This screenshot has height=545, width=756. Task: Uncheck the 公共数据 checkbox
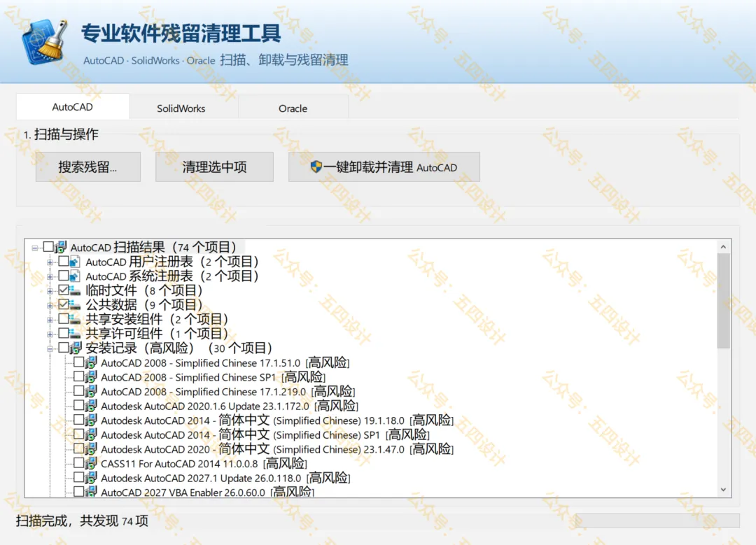click(63, 304)
